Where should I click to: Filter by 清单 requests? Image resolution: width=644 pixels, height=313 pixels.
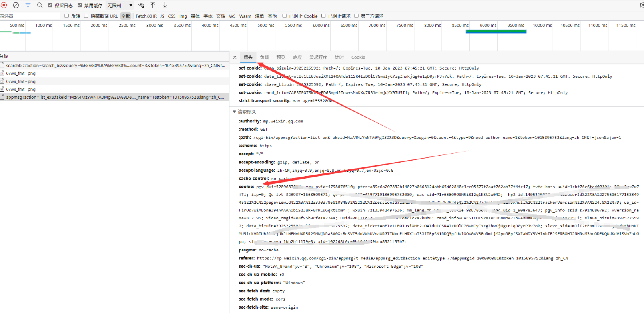click(259, 16)
